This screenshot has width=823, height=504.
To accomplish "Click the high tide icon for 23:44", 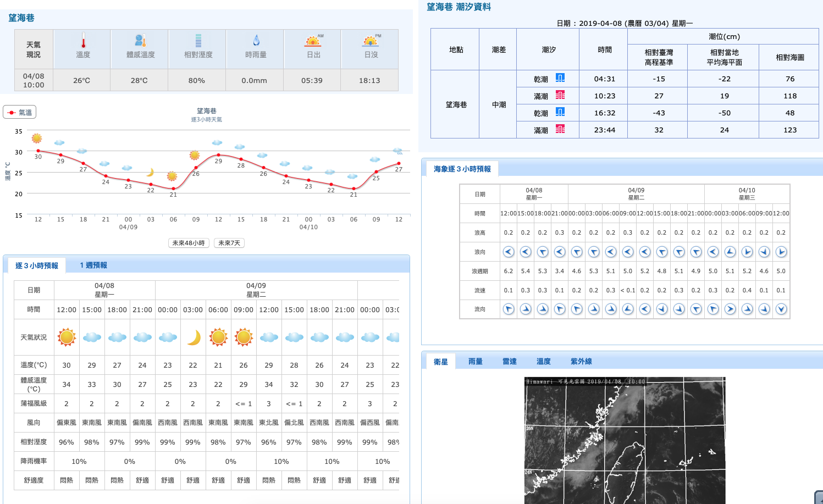I will [560, 129].
